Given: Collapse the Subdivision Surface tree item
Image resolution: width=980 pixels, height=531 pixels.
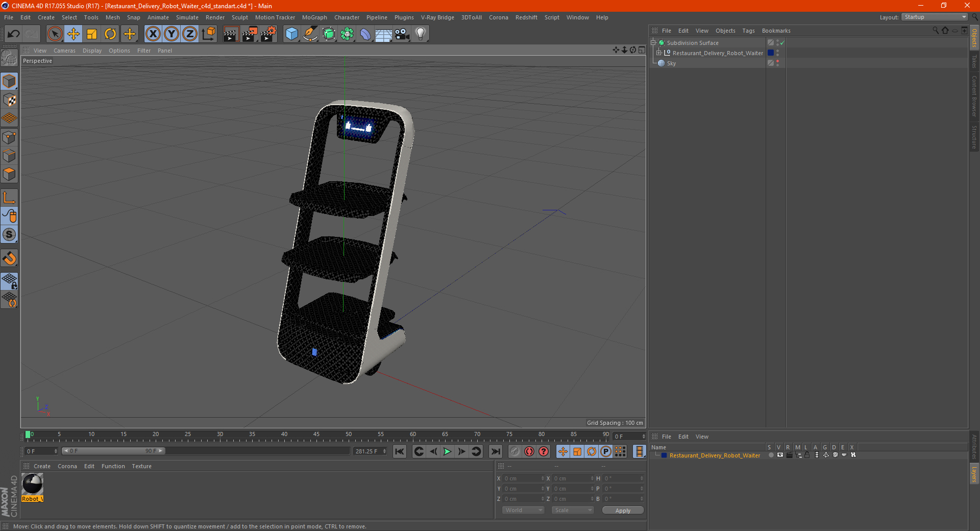Looking at the screenshot, I should [x=653, y=43].
